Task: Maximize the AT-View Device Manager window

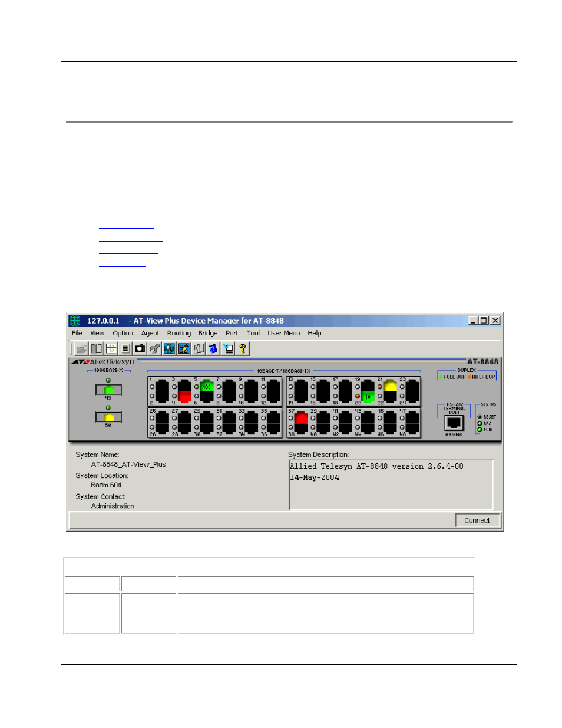Action: 484,321
